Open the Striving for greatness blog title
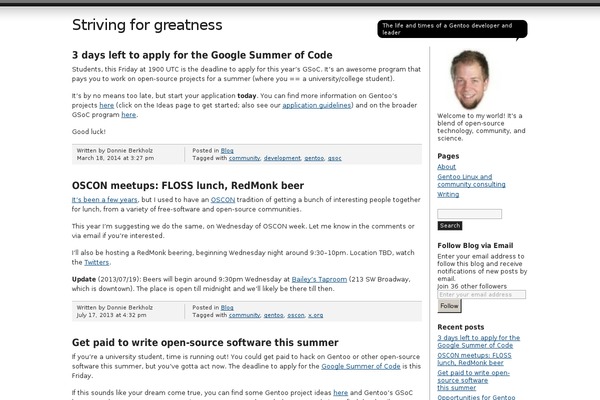This screenshot has height=400, width=600. pos(147,25)
